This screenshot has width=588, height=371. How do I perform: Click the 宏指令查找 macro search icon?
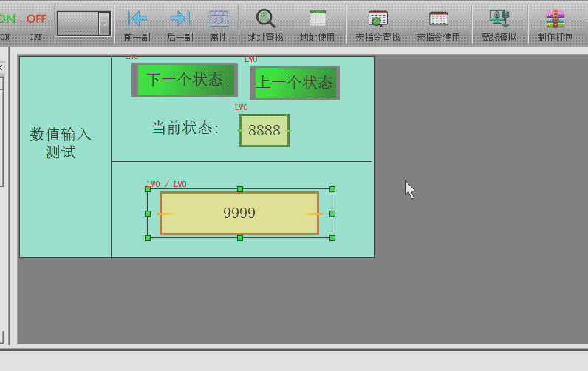point(377,19)
